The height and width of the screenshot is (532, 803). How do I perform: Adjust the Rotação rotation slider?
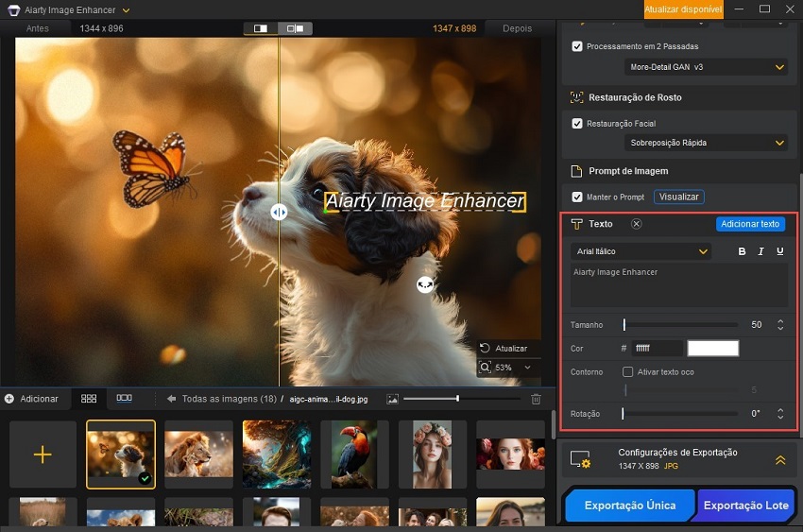680,414
